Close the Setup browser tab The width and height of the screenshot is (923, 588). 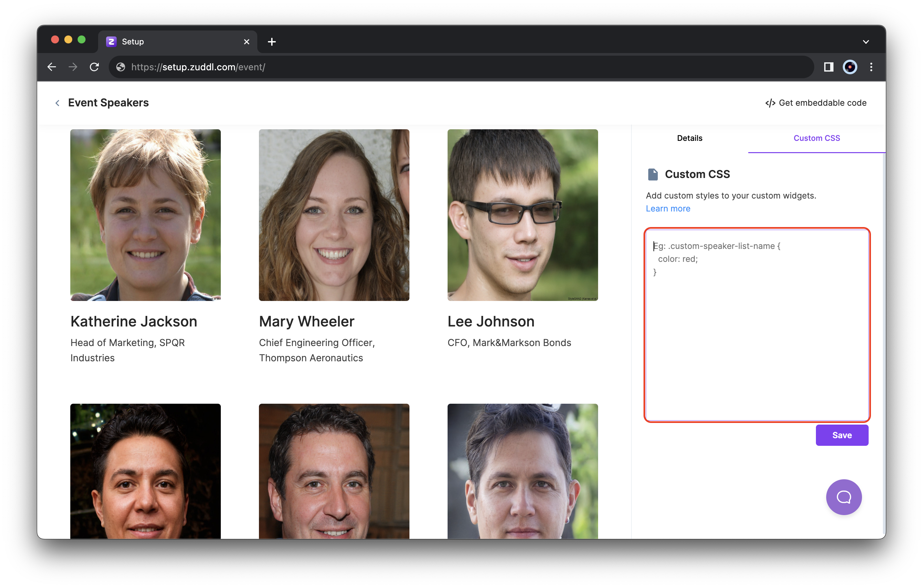(246, 42)
